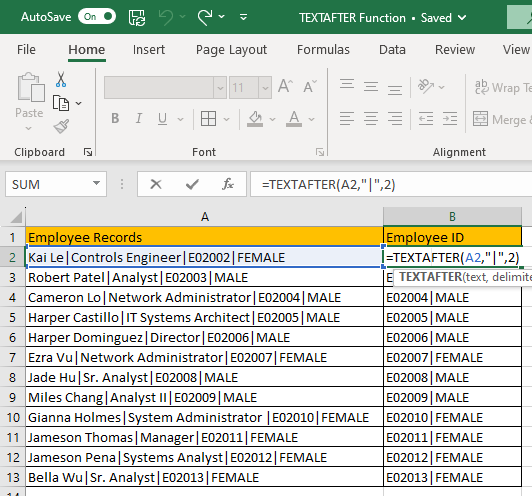Switch to the Insert tab
532x496 pixels.
click(x=149, y=50)
